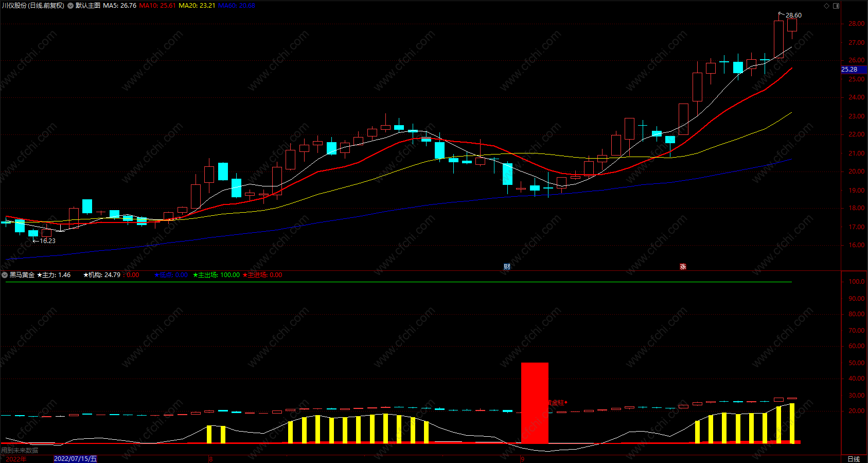Click the 28.60 high price label

click(793, 15)
